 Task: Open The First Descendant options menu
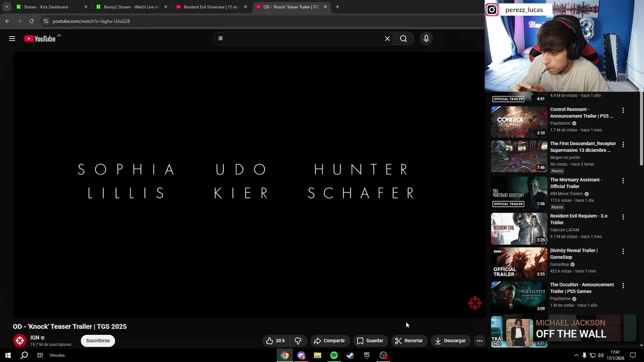[x=623, y=144]
